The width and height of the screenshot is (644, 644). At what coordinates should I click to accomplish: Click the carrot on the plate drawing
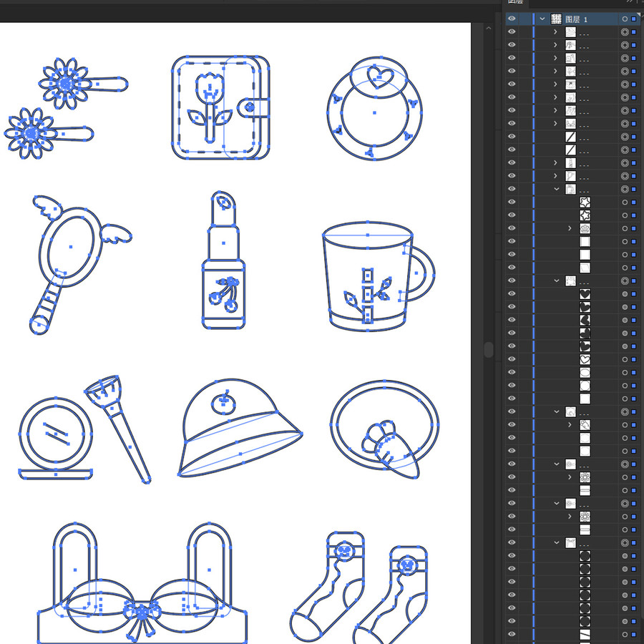pyautogui.click(x=390, y=449)
